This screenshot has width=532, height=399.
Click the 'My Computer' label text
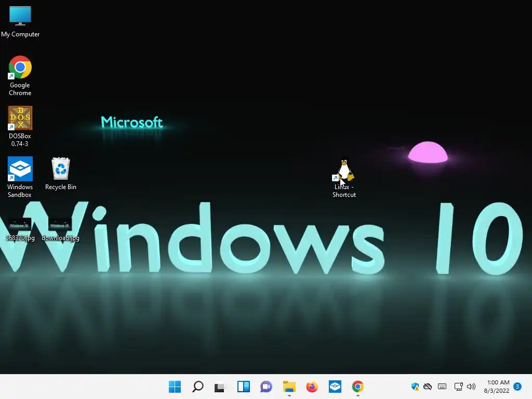(20, 34)
